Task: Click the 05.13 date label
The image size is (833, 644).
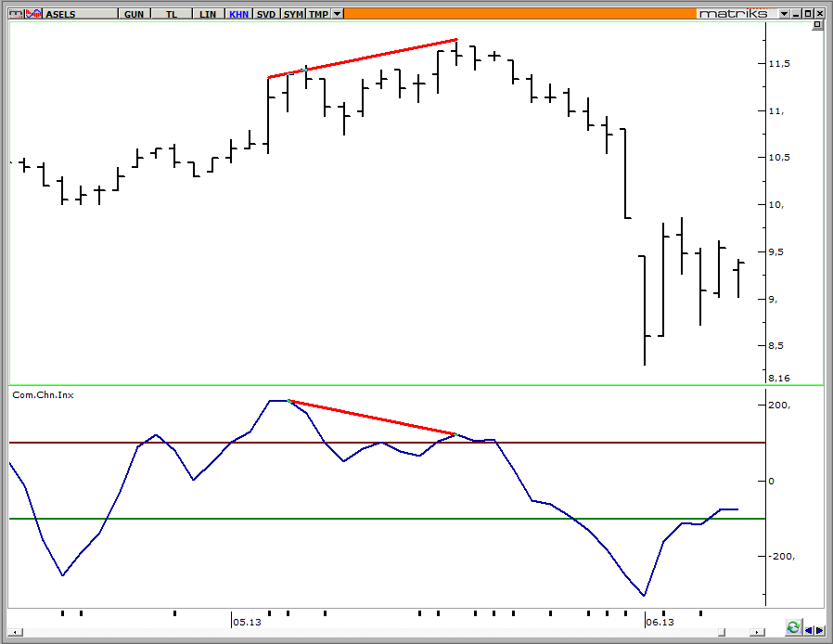Action: tap(247, 623)
